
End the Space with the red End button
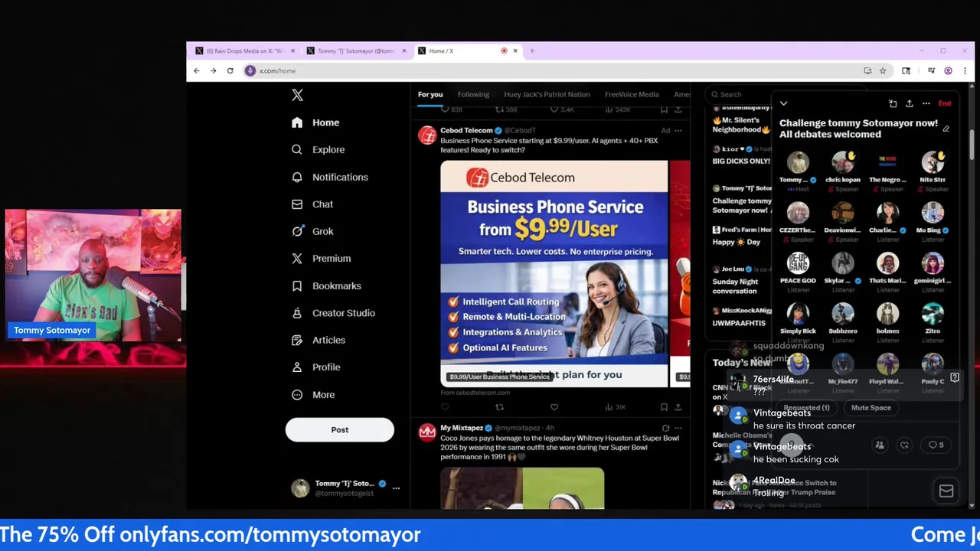(x=945, y=103)
